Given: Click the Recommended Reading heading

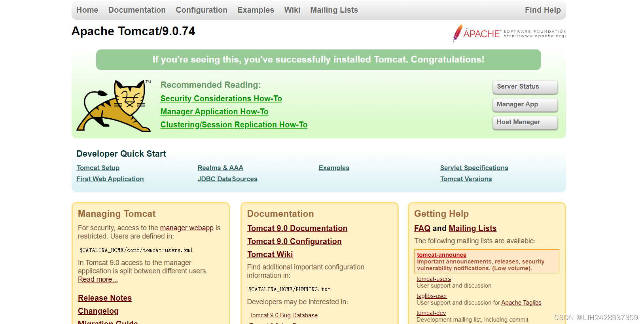Looking at the screenshot, I should [210, 85].
